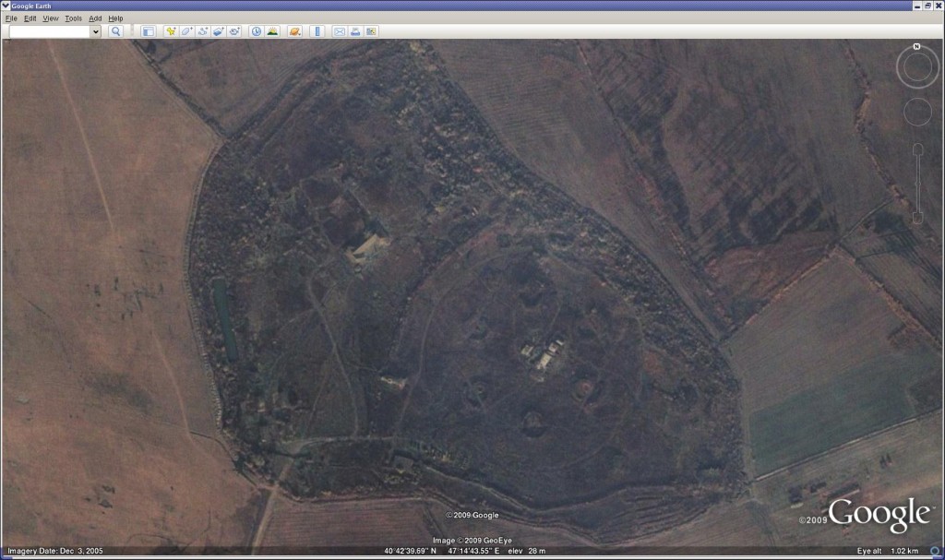Toggle sunlight across the landscape

pyautogui.click(x=272, y=31)
